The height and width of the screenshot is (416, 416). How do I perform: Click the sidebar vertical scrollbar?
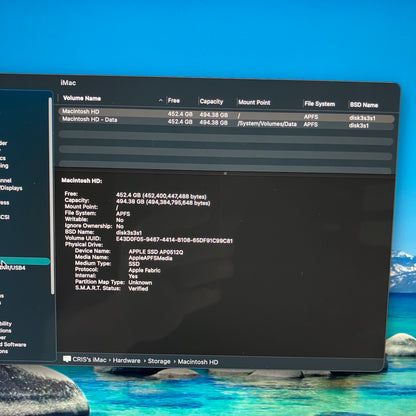(51, 195)
